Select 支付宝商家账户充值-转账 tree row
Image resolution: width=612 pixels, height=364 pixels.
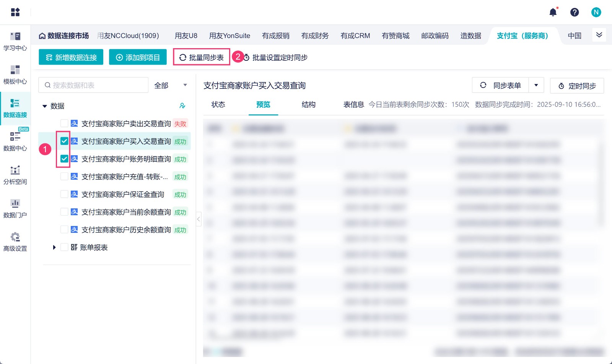[x=125, y=177]
